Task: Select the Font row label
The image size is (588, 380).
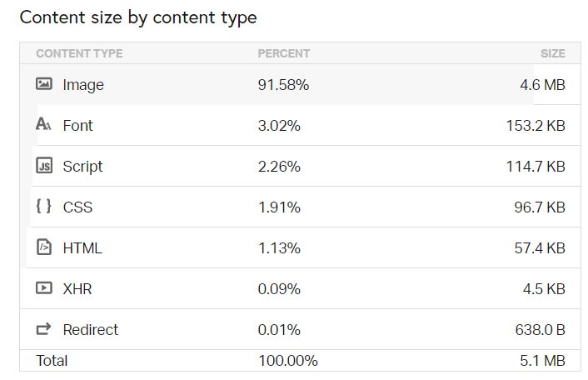Action: coord(77,126)
